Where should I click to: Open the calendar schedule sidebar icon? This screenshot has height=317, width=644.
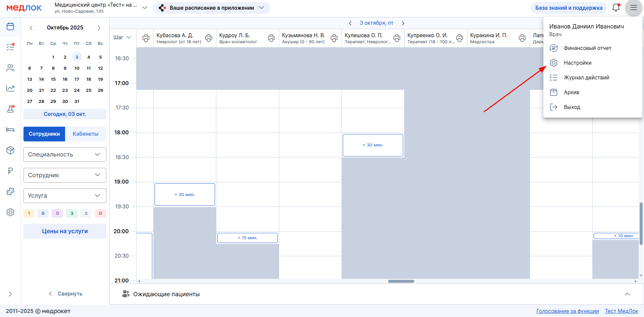(10, 26)
